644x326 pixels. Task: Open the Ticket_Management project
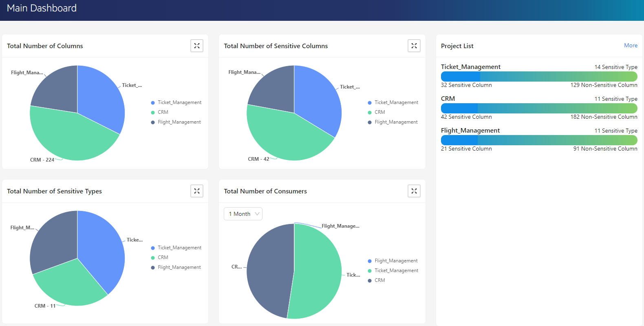coord(470,67)
